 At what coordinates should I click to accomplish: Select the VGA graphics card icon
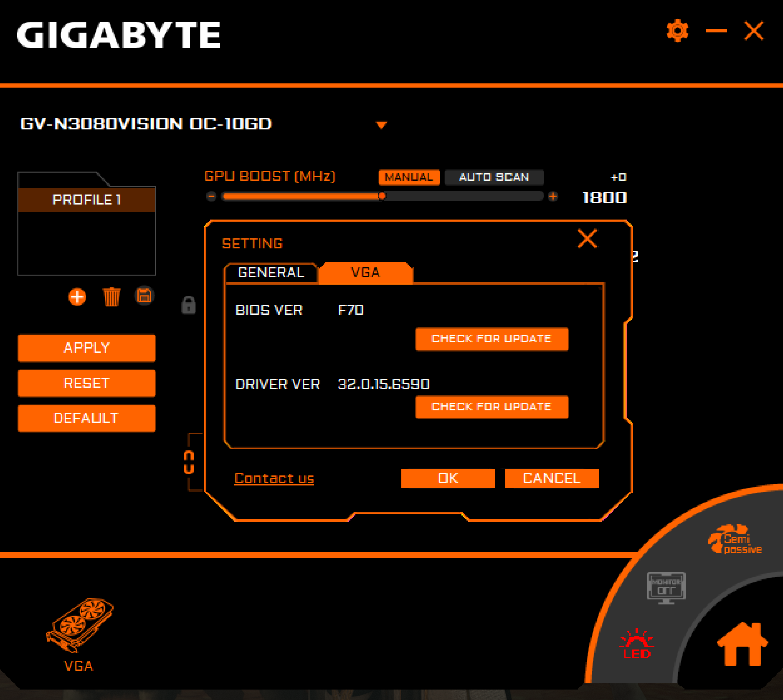click(79, 635)
